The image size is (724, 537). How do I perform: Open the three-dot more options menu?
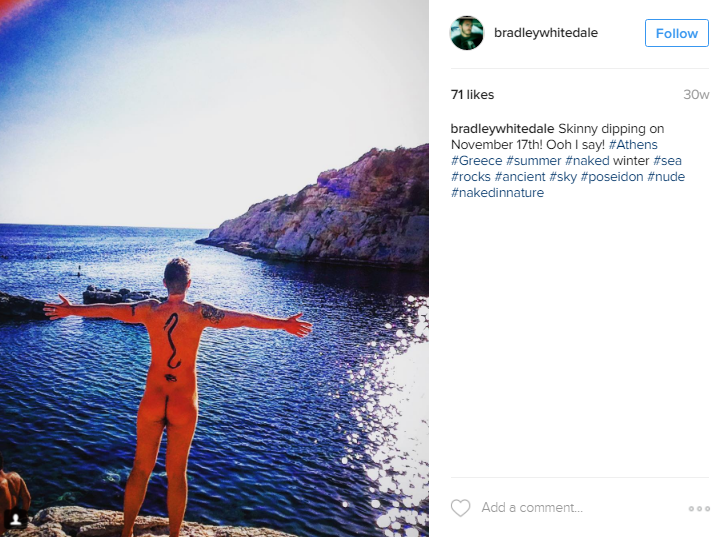699,508
